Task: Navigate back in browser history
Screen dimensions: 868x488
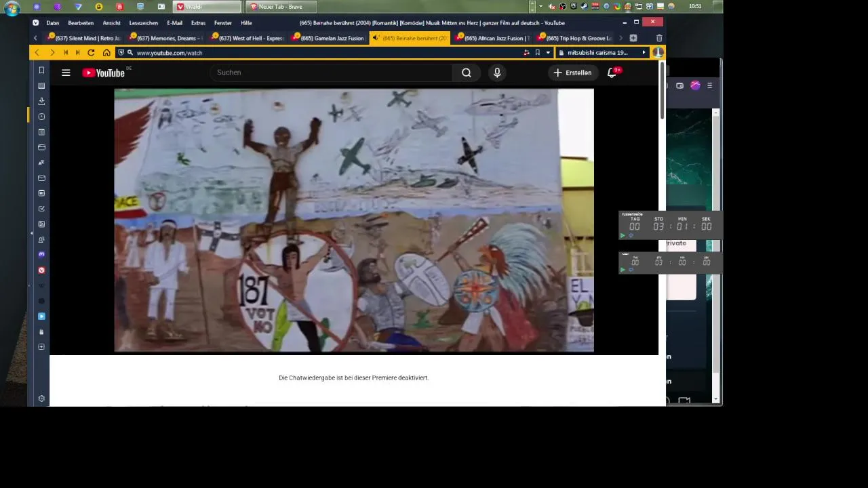Action: point(37,52)
